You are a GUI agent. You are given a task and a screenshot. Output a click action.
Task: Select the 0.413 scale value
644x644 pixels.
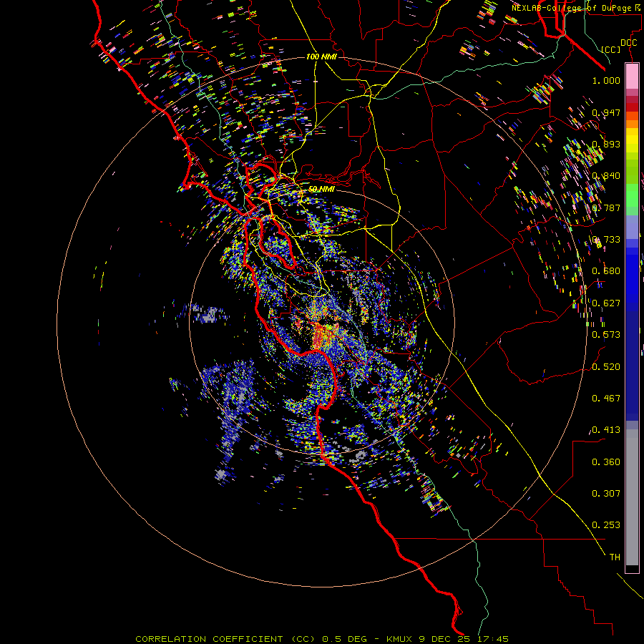tap(606, 430)
